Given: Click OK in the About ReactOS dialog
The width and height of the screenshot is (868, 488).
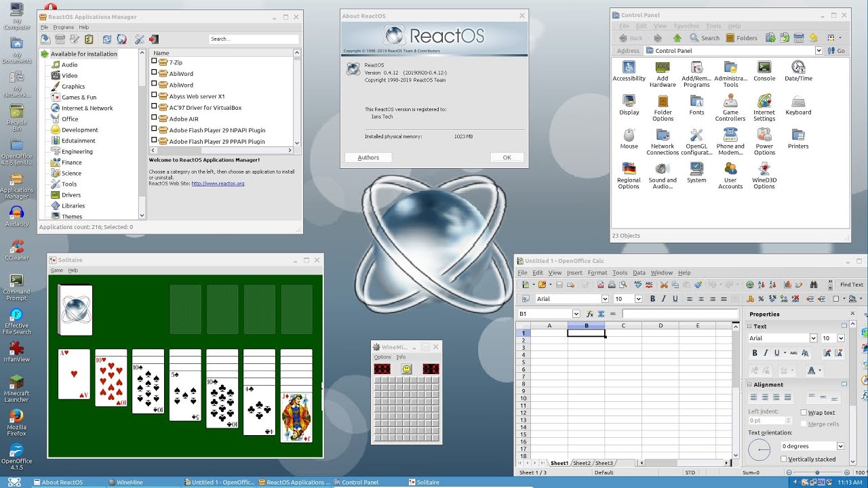Looking at the screenshot, I should [507, 157].
